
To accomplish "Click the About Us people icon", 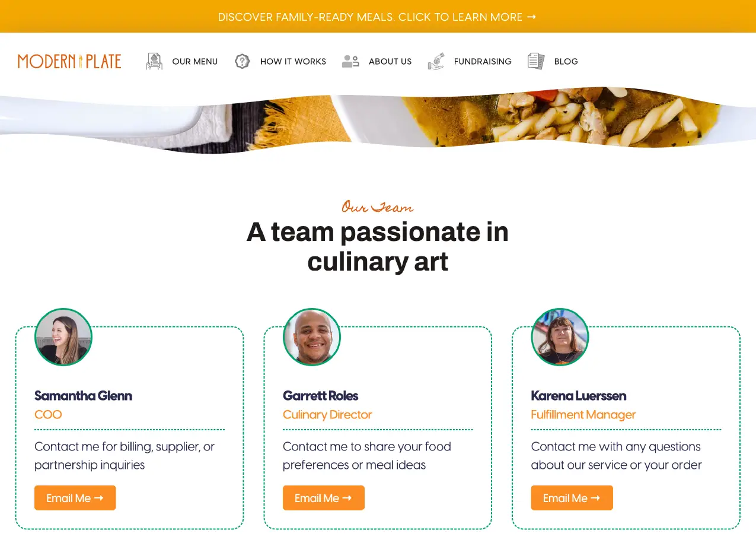I will tap(350, 61).
